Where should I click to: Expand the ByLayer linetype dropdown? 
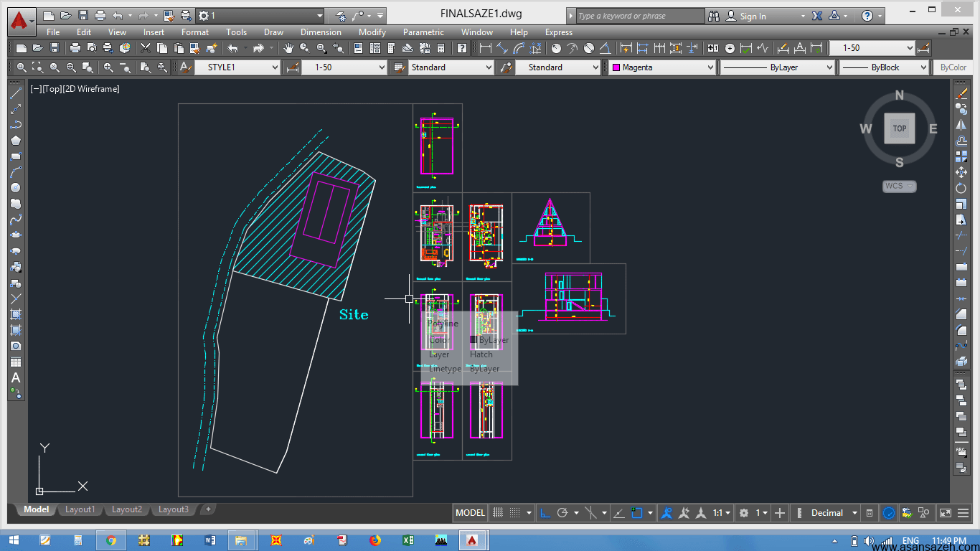click(x=778, y=67)
